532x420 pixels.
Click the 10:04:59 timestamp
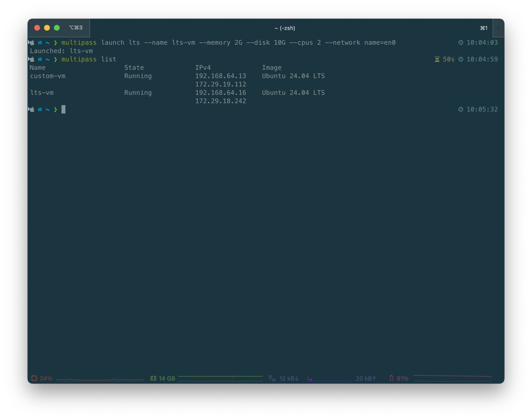click(x=482, y=59)
